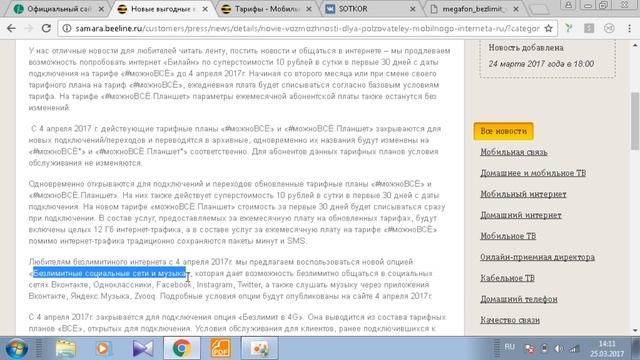The height and width of the screenshot is (360, 640).
Task: Open the purple Visual Studio taskbar icon
Action: 143,349
